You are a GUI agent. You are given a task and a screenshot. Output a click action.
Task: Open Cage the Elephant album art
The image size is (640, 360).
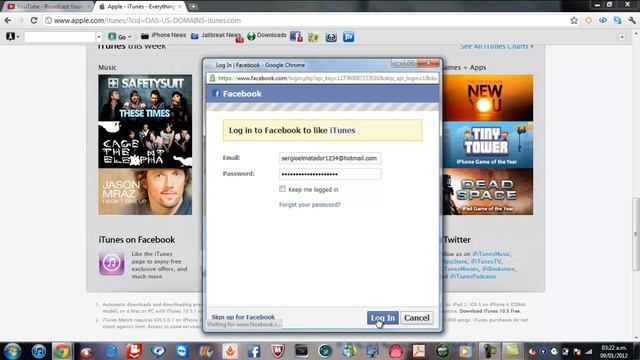tap(145, 144)
